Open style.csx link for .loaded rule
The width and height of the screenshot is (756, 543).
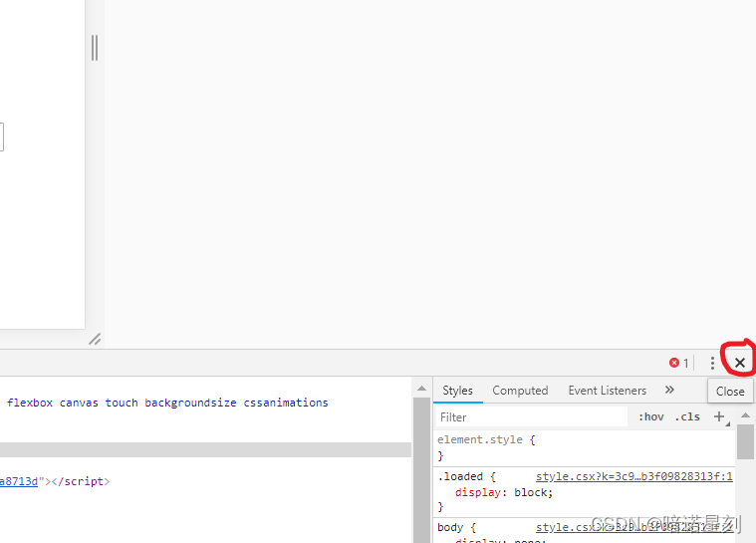[x=633, y=477]
